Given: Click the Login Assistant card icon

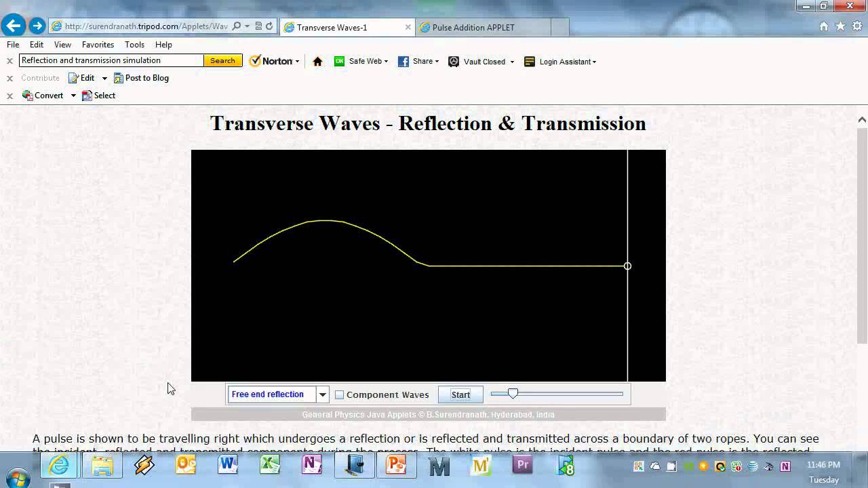Looking at the screenshot, I should (530, 61).
